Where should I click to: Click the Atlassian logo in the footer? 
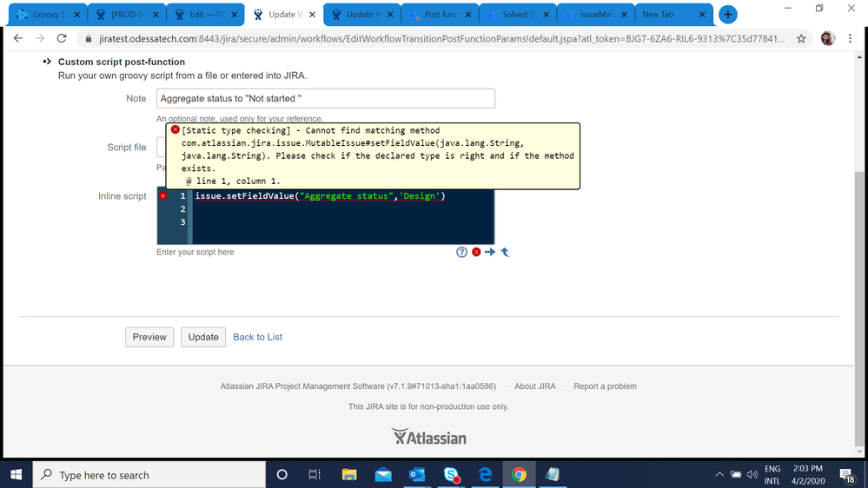pos(429,437)
